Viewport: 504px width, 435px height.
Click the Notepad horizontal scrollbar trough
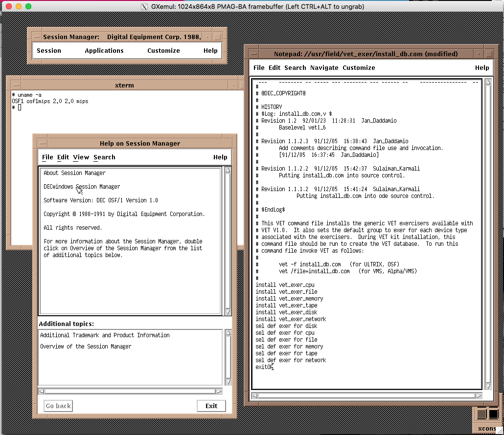(x=367, y=396)
